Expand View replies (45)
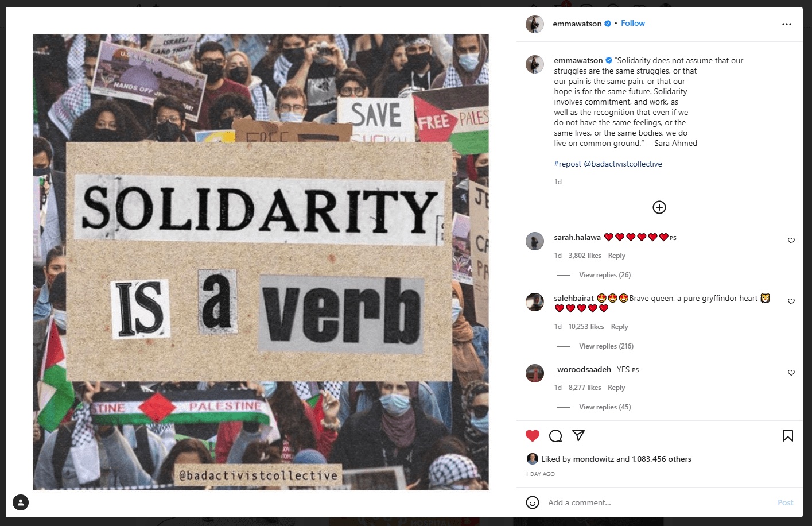This screenshot has height=526, width=812. [605, 407]
